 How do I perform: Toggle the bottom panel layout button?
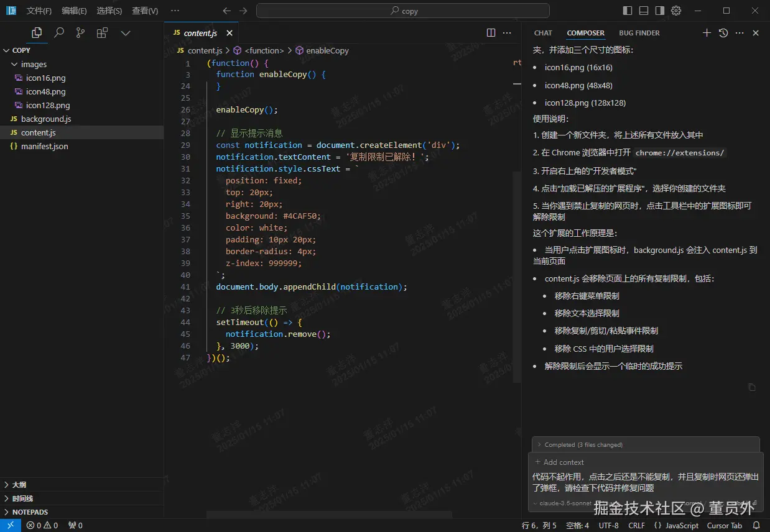click(x=644, y=11)
